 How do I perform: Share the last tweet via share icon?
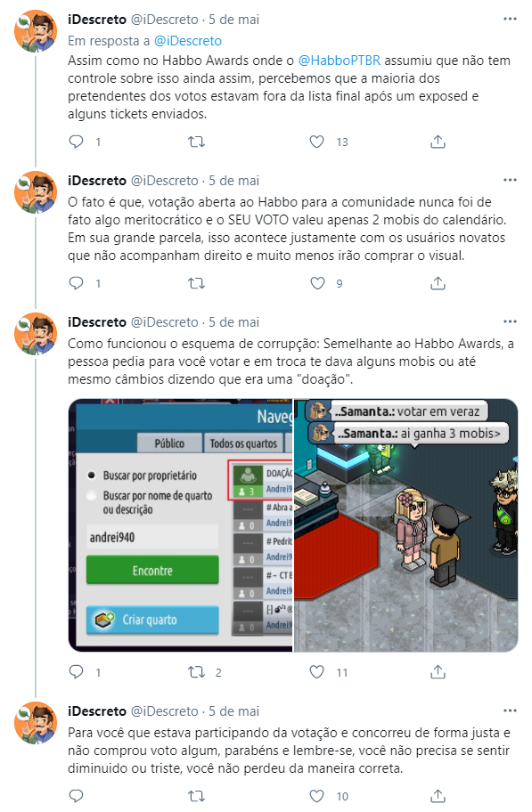click(x=438, y=795)
